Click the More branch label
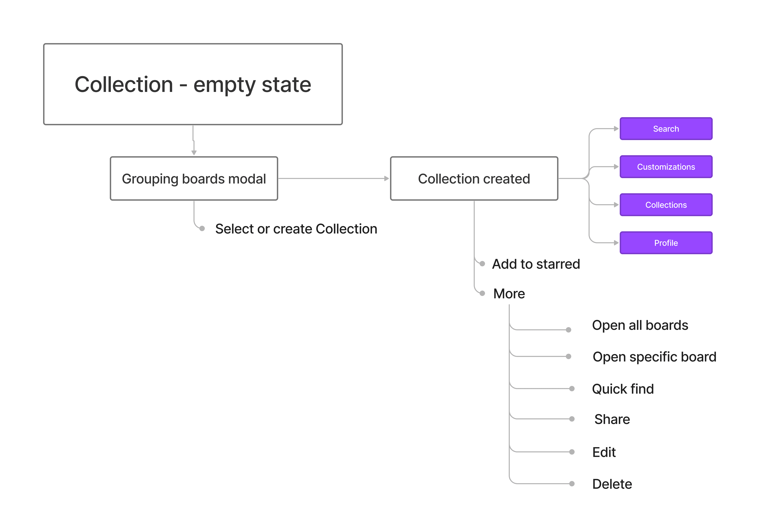 (509, 293)
